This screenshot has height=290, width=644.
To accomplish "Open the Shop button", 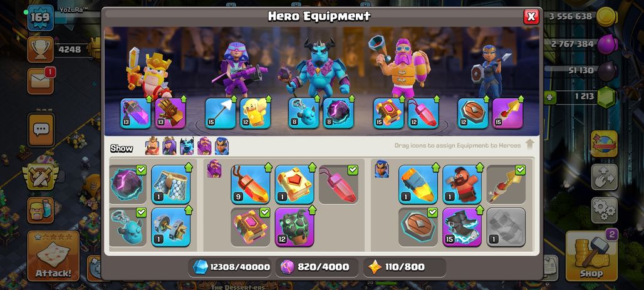I will [x=591, y=256].
